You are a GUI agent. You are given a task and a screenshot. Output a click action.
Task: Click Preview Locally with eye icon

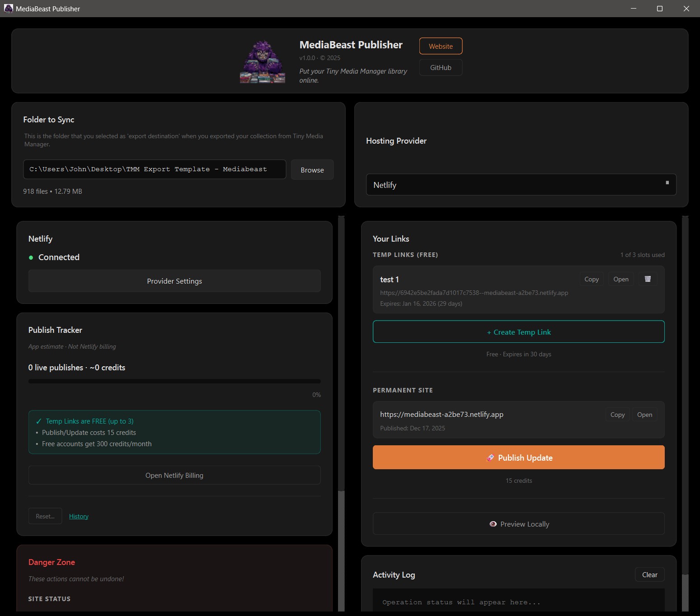(518, 524)
